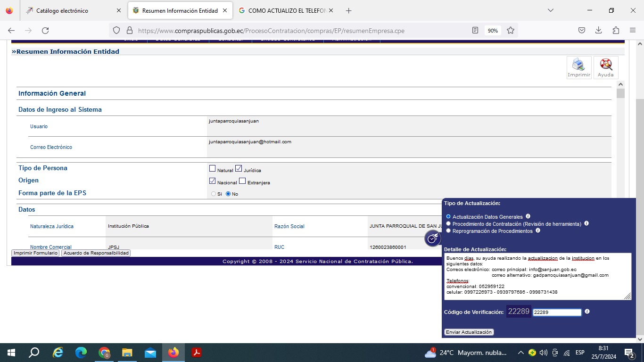
Task: Bookmark this page with the star icon
Action: [x=510, y=31]
